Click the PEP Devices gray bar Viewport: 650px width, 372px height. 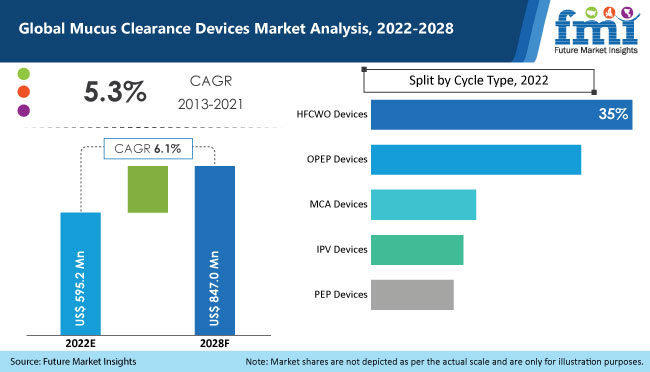pyautogui.click(x=412, y=295)
